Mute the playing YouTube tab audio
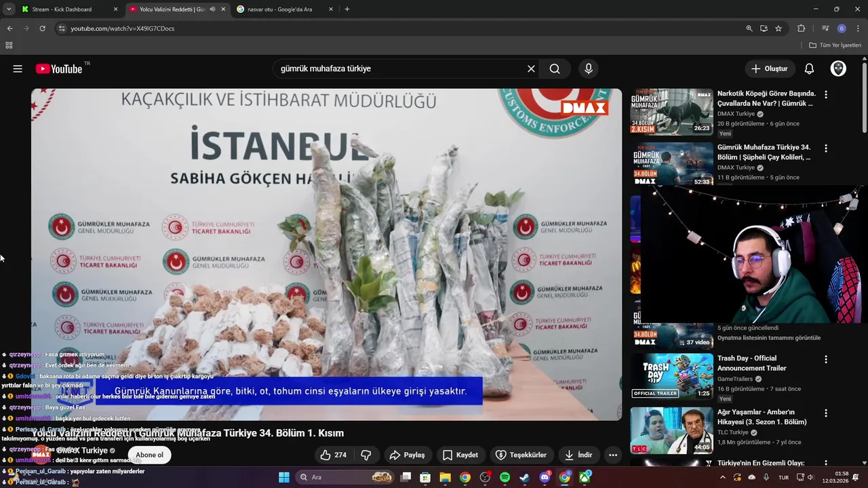The height and width of the screenshot is (488, 868). pos(212,9)
